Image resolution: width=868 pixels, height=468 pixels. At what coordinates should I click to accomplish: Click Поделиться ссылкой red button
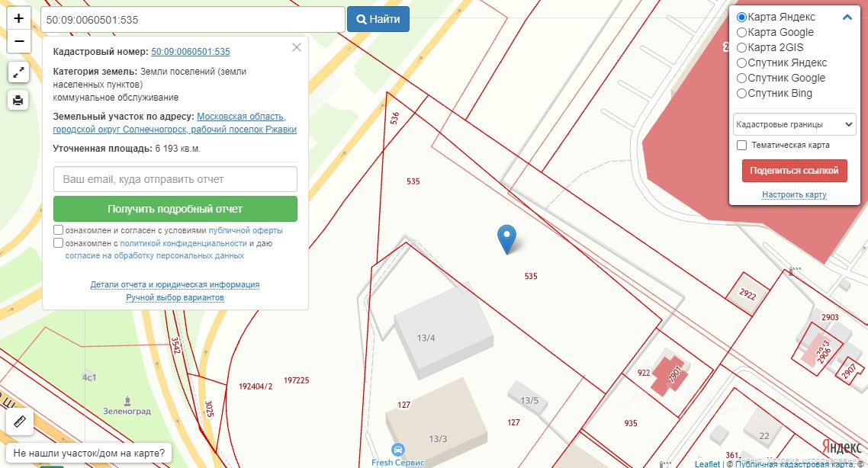[794, 171]
